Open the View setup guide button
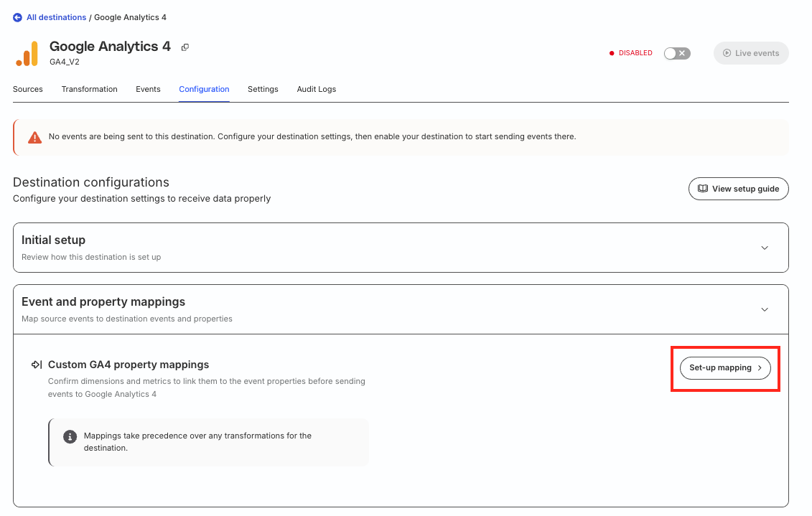 point(739,189)
